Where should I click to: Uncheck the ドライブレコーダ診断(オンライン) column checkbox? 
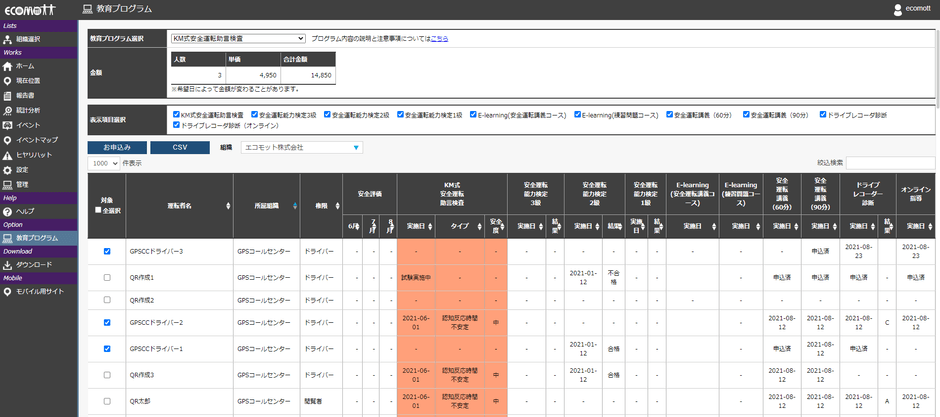[x=176, y=126]
